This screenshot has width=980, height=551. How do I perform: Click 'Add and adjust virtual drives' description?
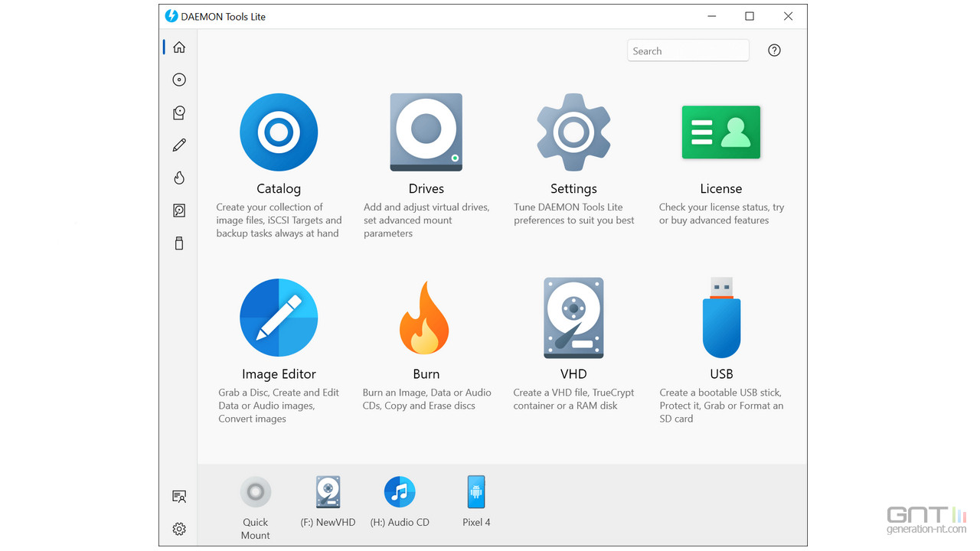[426, 220]
